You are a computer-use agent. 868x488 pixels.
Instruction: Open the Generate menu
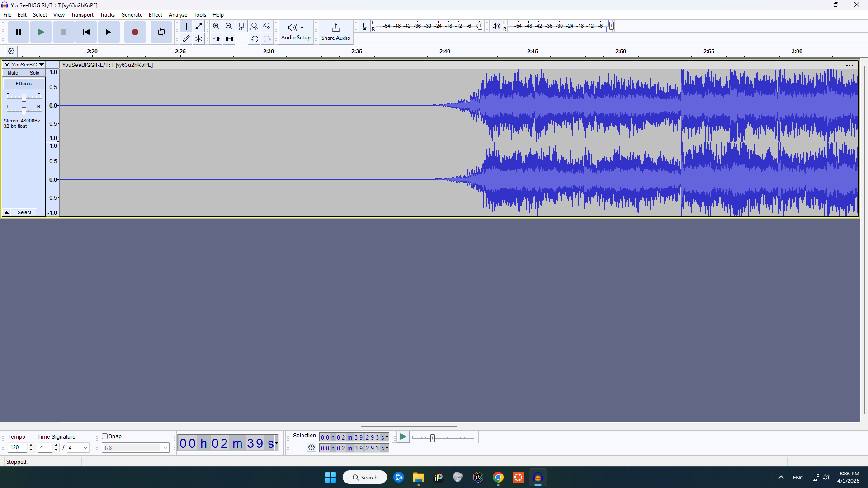[132, 15]
